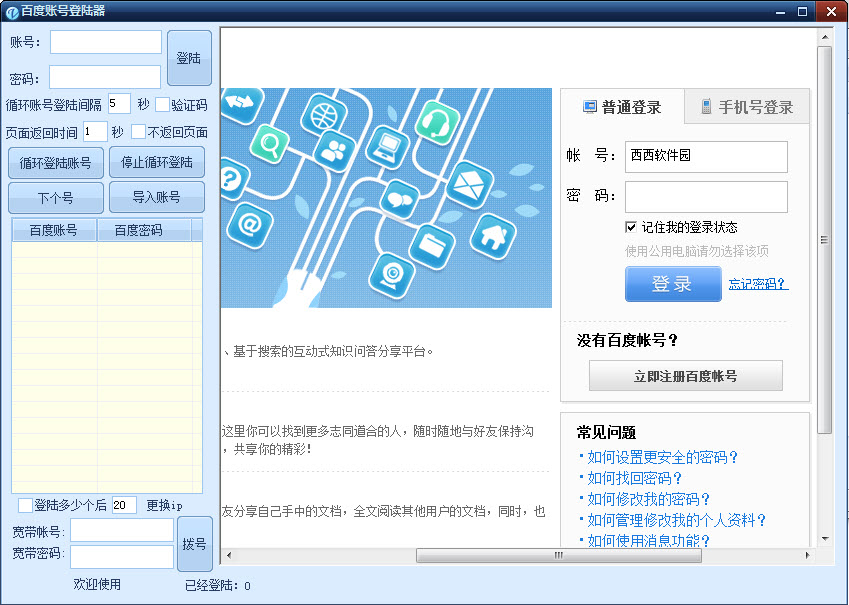Screen dimensions: 849x605
Task: Click the vertical scrollbar down arrow
Action: pyautogui.click(x=825, y=538)
